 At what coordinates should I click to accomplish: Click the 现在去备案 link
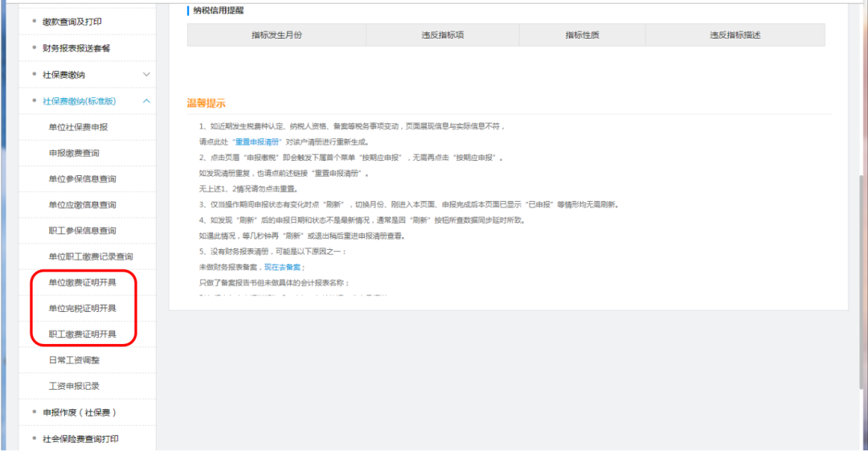282,267
